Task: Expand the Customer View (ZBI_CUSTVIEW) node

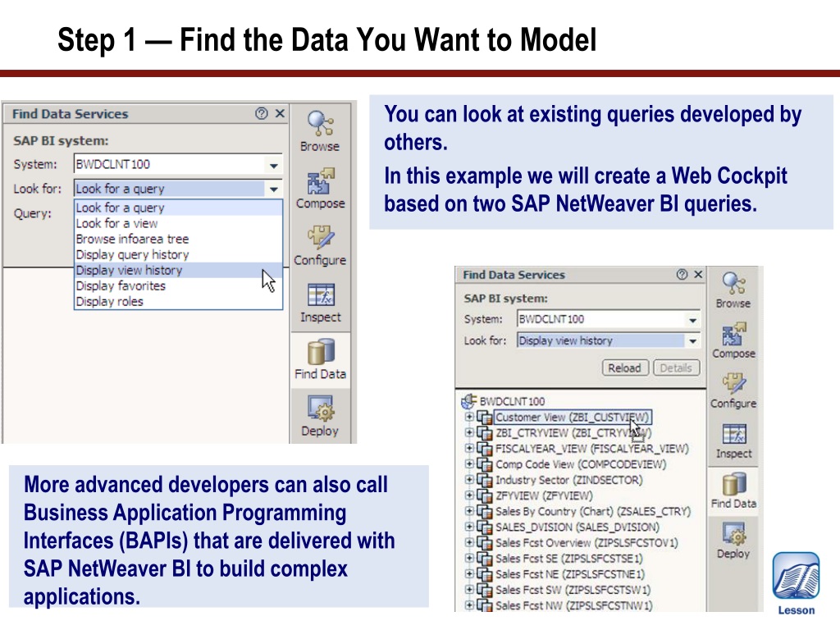Action: pyautogui.click(x=469, y=416)
